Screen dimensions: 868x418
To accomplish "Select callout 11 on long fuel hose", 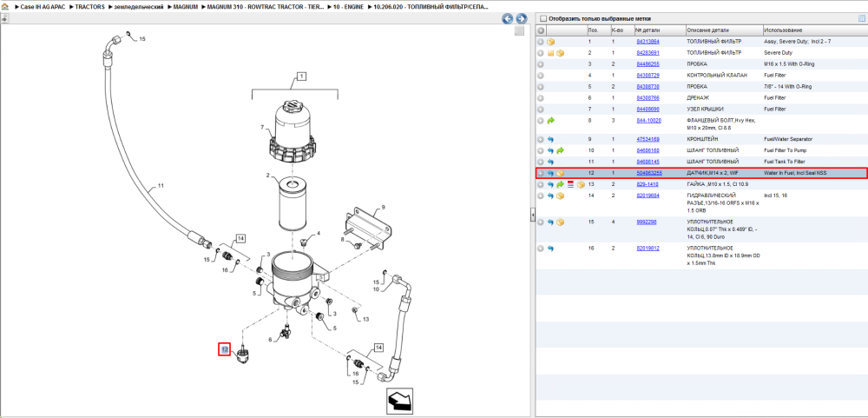I will click(x=161, y=185).
